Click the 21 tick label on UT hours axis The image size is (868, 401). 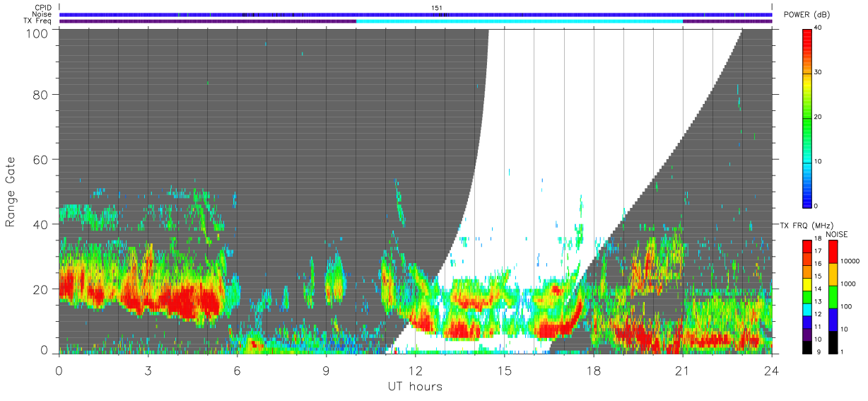tap(683, 369)
